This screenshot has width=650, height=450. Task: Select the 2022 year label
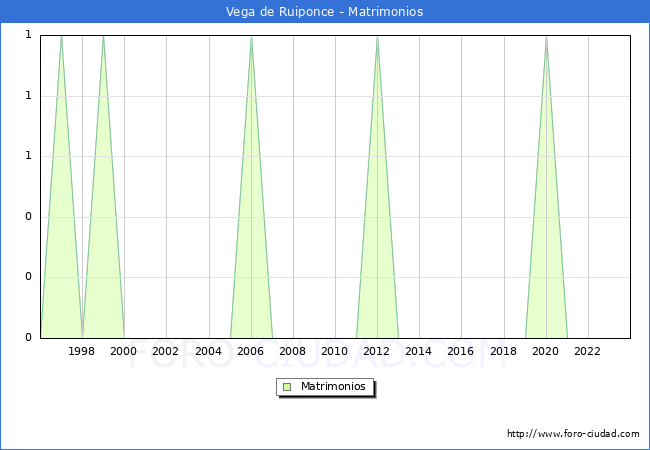pos(588,351)
